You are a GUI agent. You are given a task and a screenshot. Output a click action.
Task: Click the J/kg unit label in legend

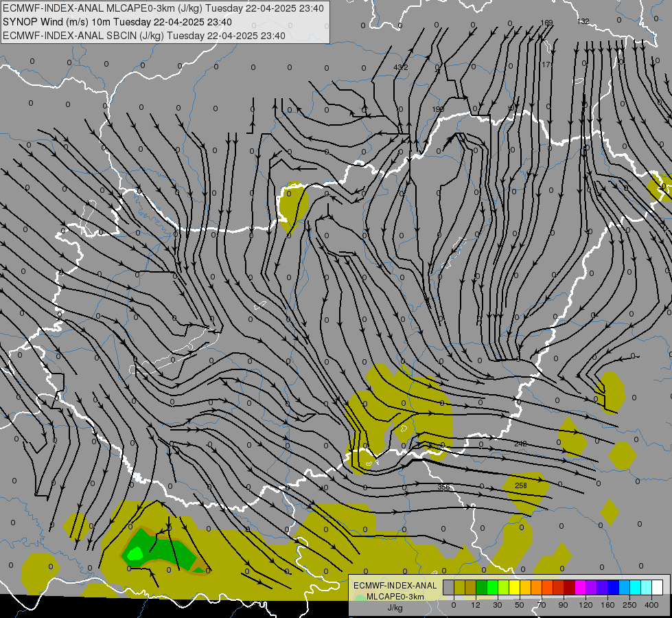tap(395, 608)
